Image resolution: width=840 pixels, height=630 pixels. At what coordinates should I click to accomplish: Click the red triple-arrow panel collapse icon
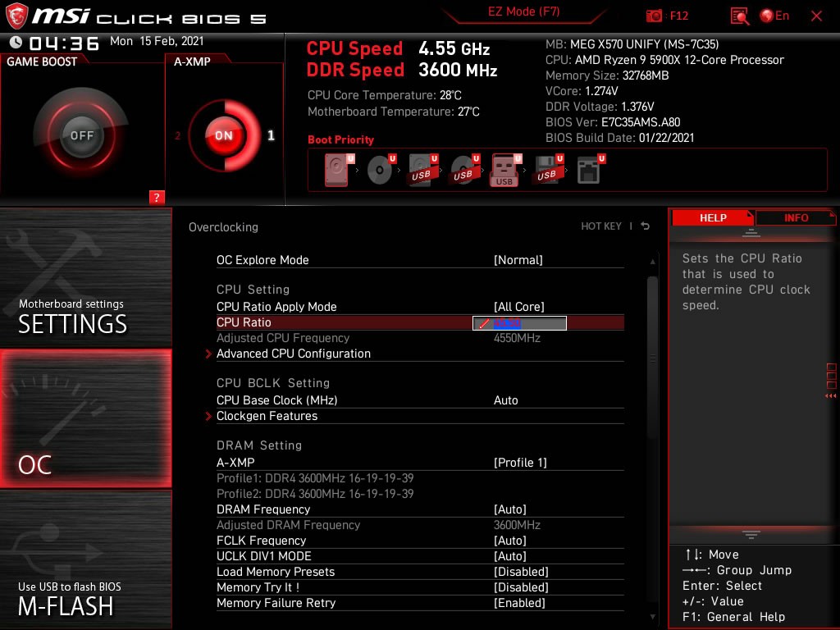click(830, 396)
